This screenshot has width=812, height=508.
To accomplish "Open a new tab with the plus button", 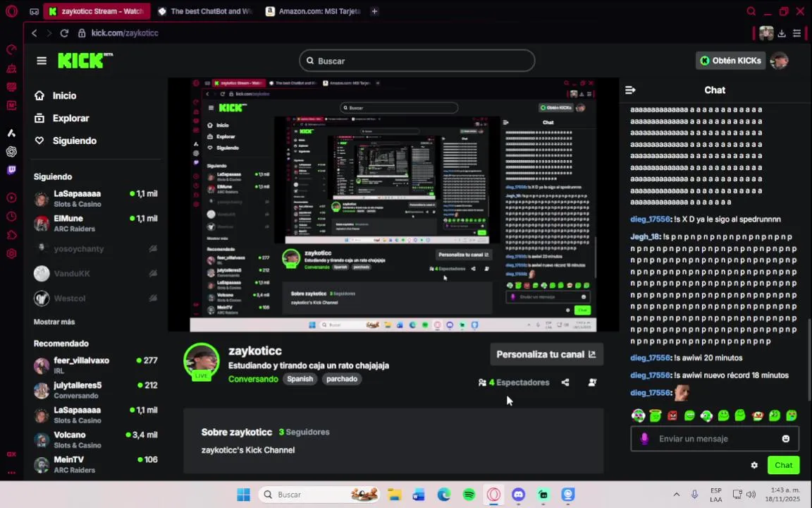I will pos(374,11).
